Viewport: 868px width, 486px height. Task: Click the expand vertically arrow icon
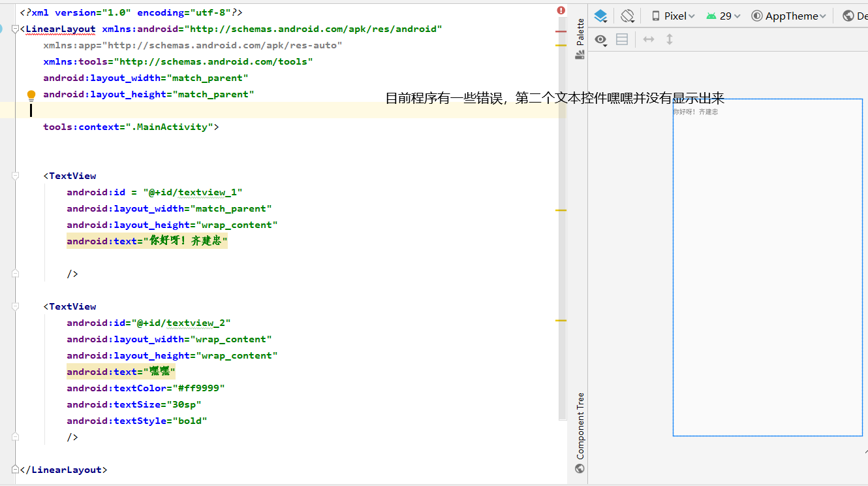(x=669, y=40)
